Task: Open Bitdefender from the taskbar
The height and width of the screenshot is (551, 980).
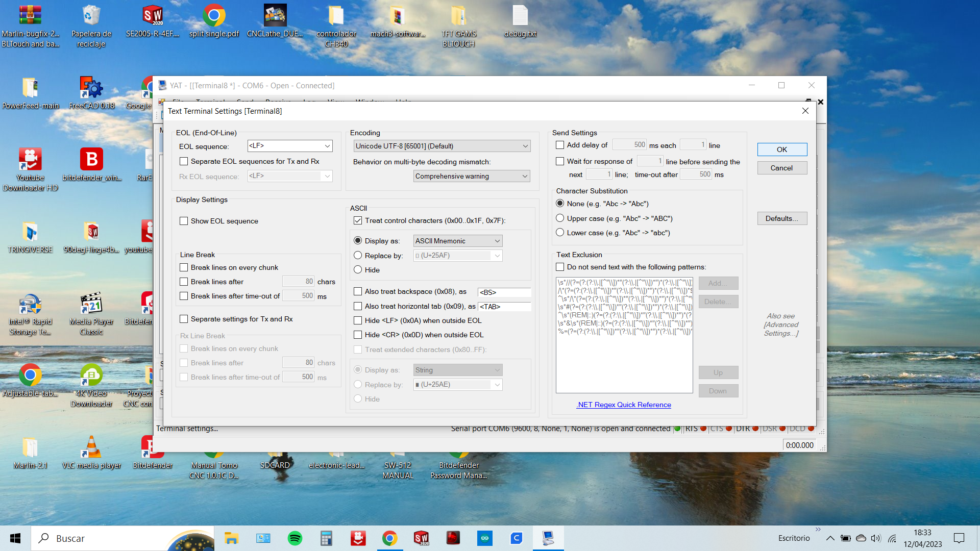Action: coord(453,538)
